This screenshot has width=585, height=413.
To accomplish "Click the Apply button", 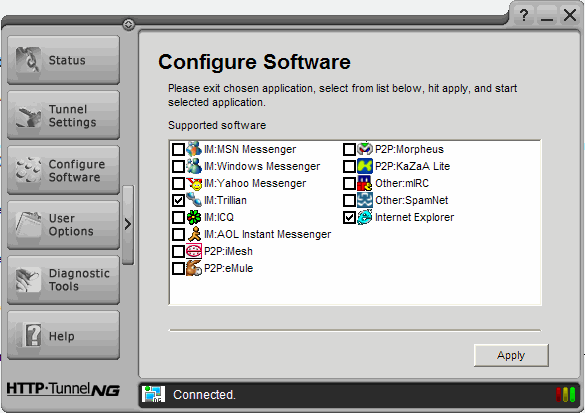I will pyautogui.click(x=511, y=355).
